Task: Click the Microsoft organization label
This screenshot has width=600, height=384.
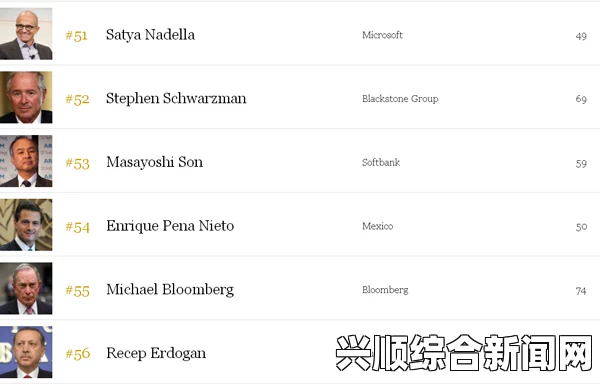Action: [x=382, y=35]
